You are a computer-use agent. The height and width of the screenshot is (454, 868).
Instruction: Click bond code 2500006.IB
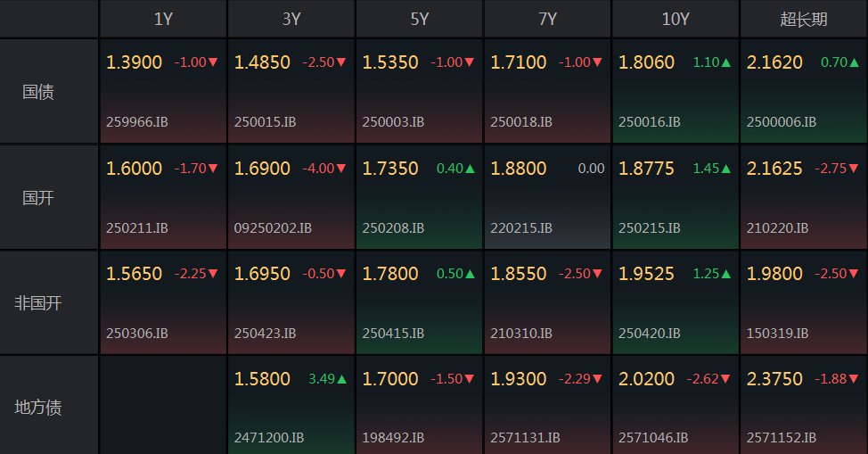pyautogui.click(x=781, y=122)
